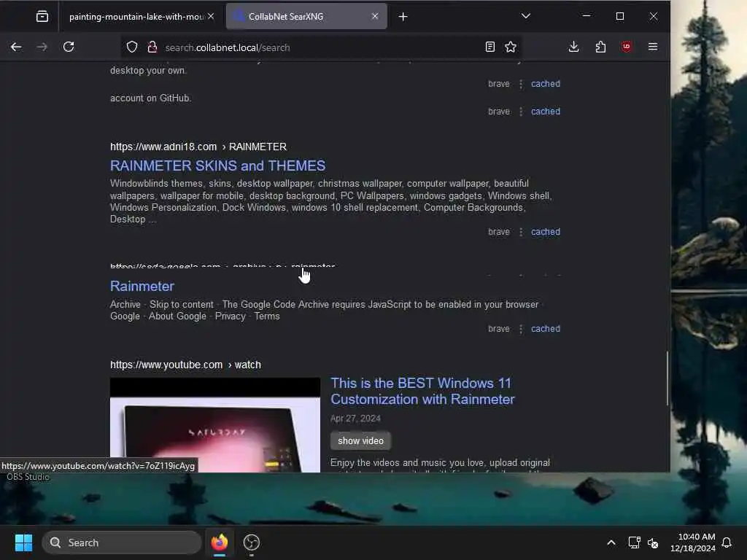747x560 pixels.
Task: Open the uBlock Origin extension icon
Action: (627, 47)
